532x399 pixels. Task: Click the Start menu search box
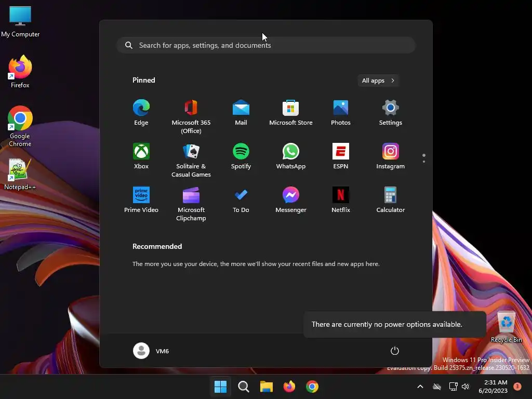266,45
